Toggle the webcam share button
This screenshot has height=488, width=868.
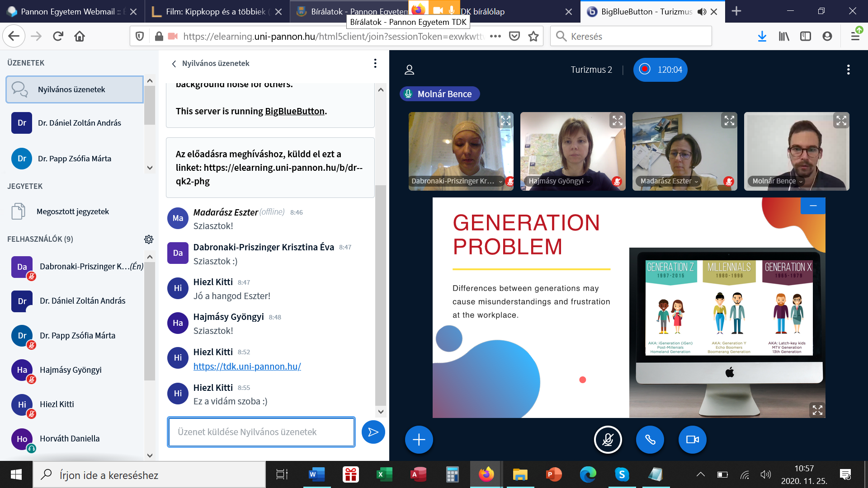click(x=692, y=440)
